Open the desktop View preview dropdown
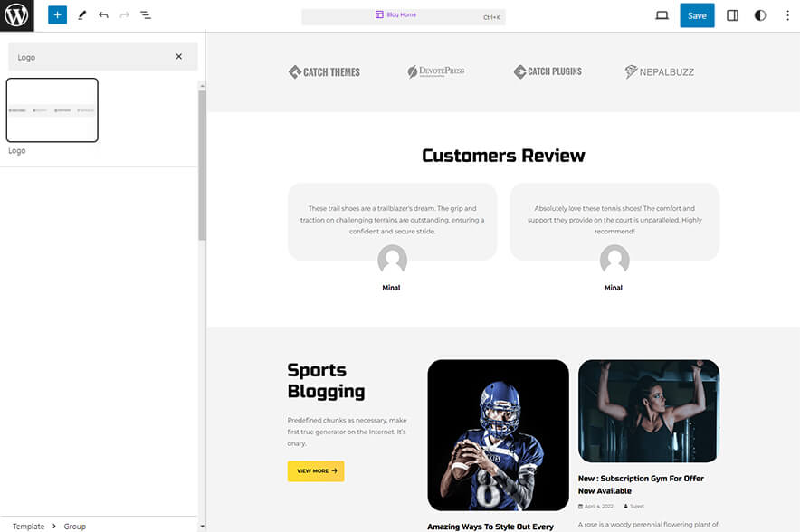Screen dimensions: 800x532 [662, 15]
